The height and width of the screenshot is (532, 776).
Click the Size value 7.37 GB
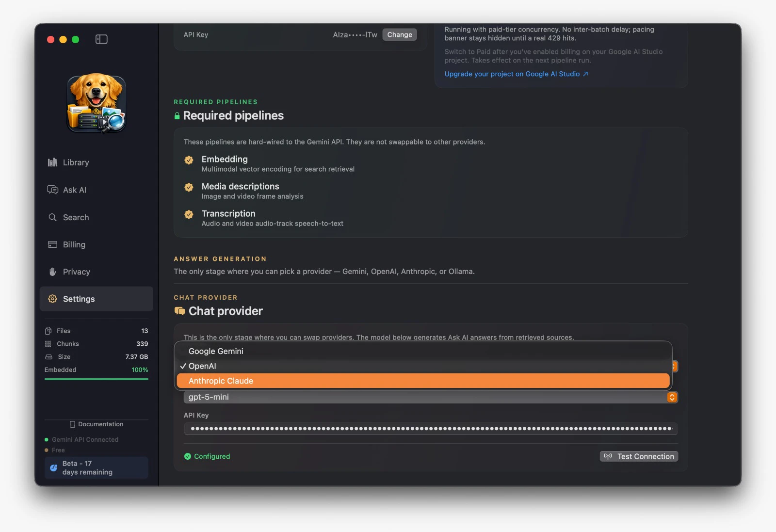click(x=137, y=357)
